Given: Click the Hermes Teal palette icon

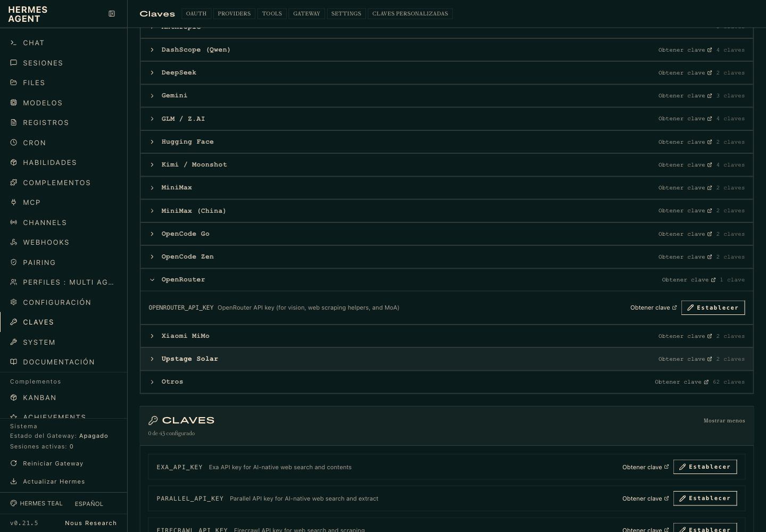Looking at the screenshot, I should pyautogui.click(x=14, y=503).
